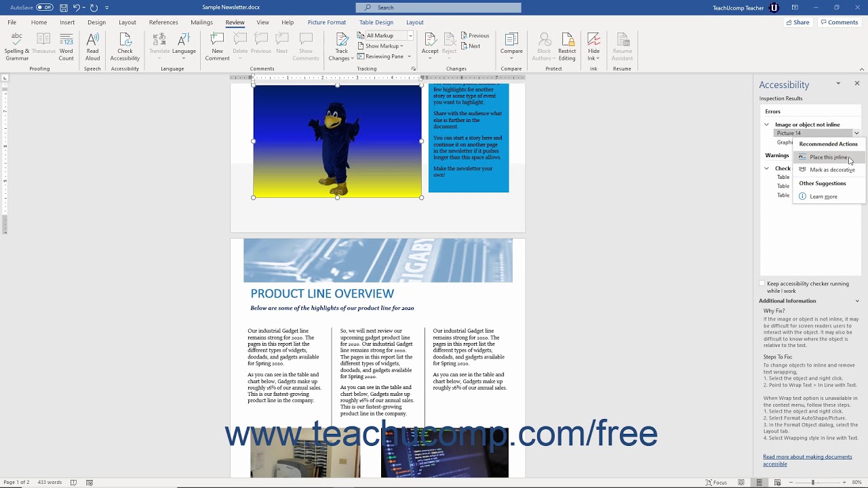Open the File menu
Image resolution: width=868 pixels, height=488 pixels.
pos(12,22)
